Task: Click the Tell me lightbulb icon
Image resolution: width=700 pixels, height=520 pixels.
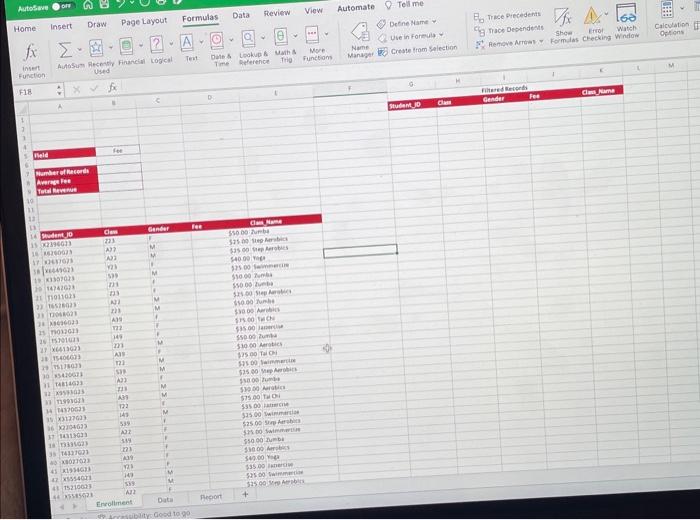Action: pyautogui.click(x=388, y=5)
